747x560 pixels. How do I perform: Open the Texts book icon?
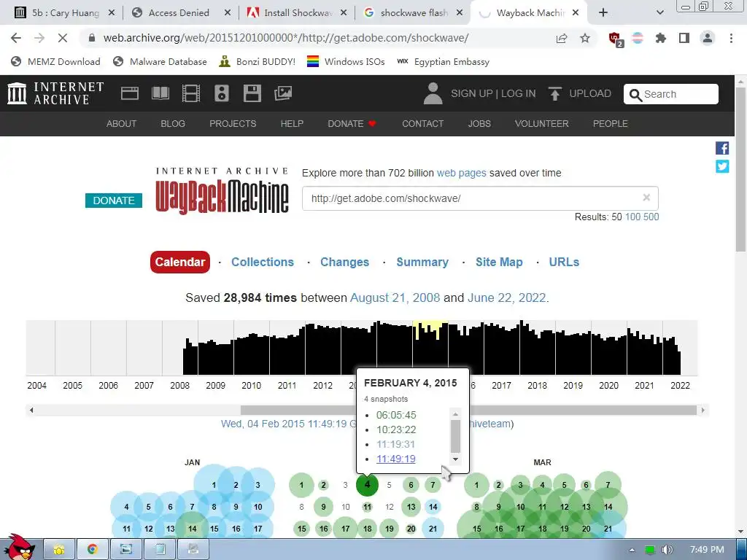point(160,93)
